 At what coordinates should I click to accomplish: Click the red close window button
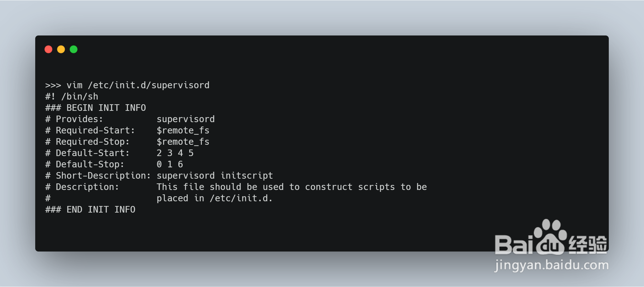click(48, 49)
